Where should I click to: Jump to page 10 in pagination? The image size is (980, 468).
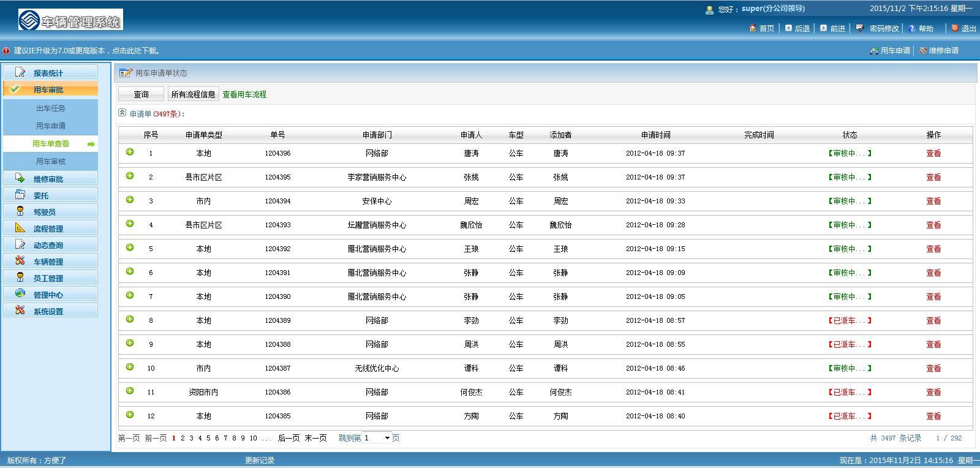253,438
